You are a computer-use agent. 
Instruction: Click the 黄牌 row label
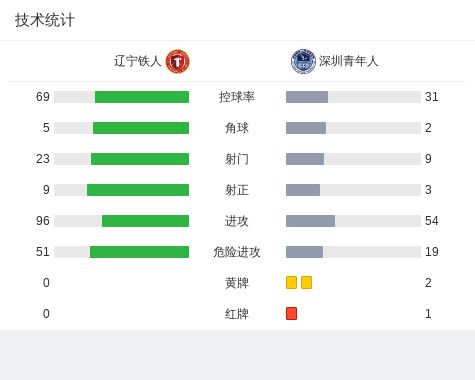coord(237,283)
